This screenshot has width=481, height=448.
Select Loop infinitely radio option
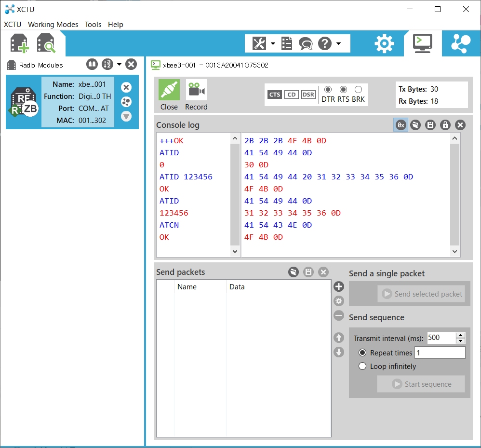coord(362,366)
